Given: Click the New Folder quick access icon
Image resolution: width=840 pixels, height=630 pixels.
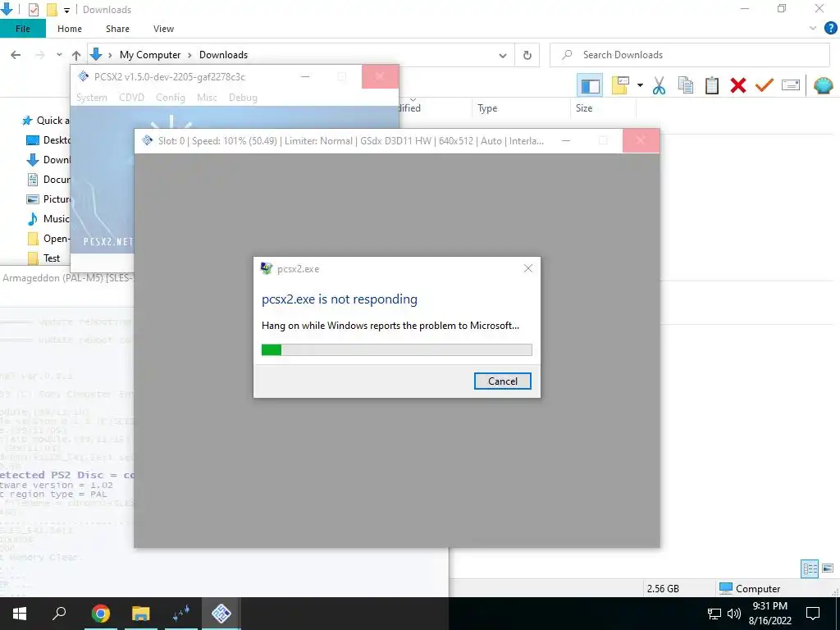Looking at the screenshot, I should coord(52,10).
